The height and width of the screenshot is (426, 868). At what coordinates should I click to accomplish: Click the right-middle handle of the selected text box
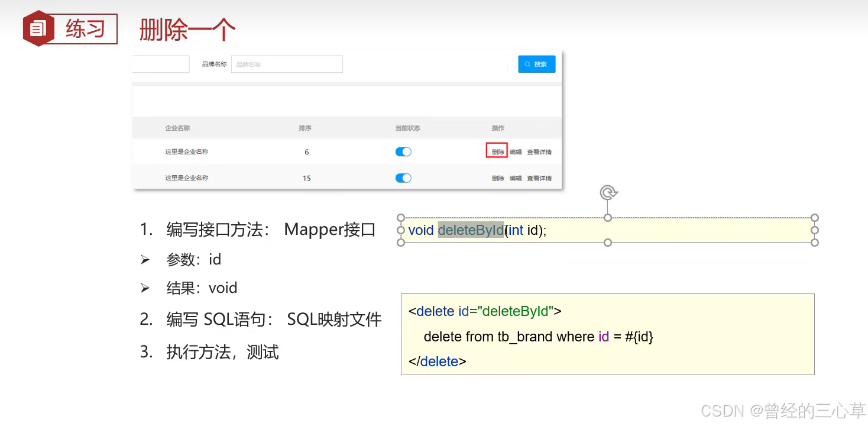[815, 230]
